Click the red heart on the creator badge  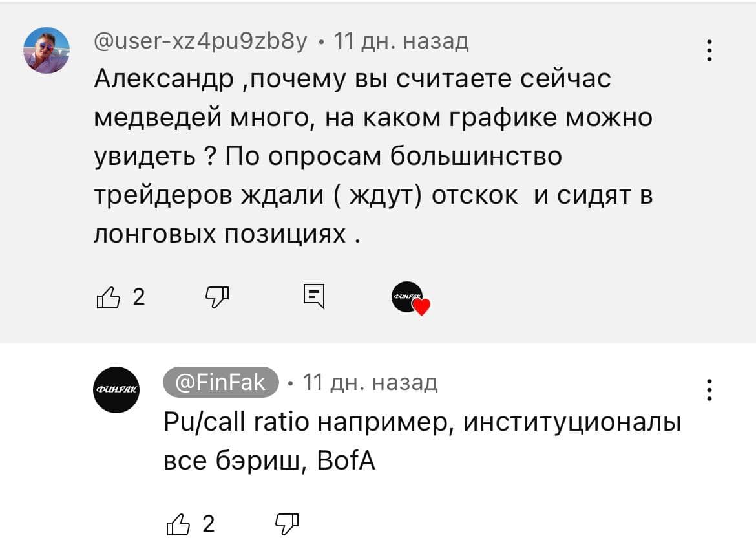pyautogui.click(x=421, y=308)
